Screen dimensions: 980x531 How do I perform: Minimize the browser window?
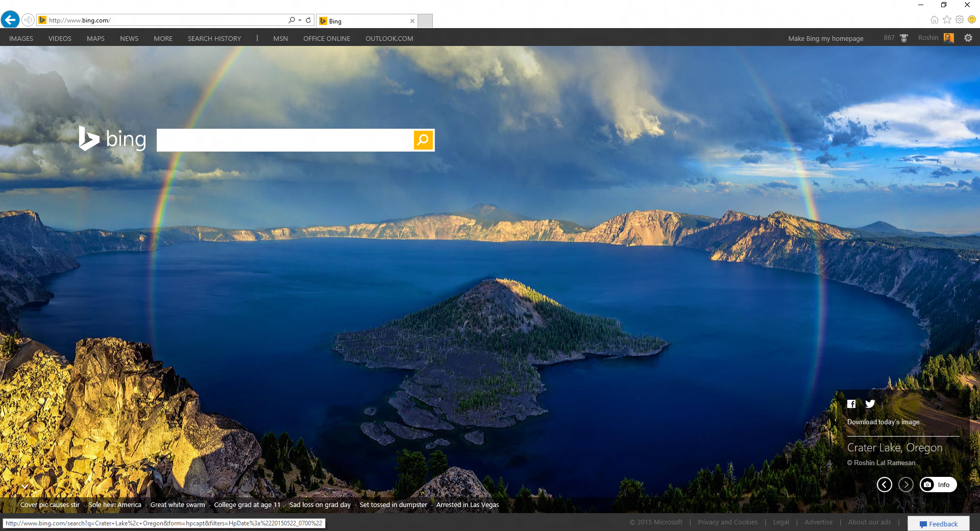(x=921, y=5)
